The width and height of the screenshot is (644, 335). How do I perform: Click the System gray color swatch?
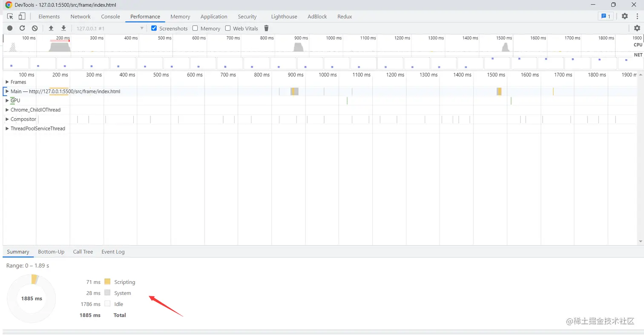click(107, 293)
